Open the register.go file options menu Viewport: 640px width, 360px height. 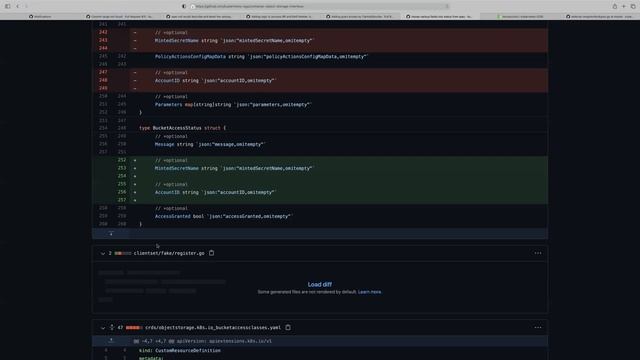pos(538,253)
